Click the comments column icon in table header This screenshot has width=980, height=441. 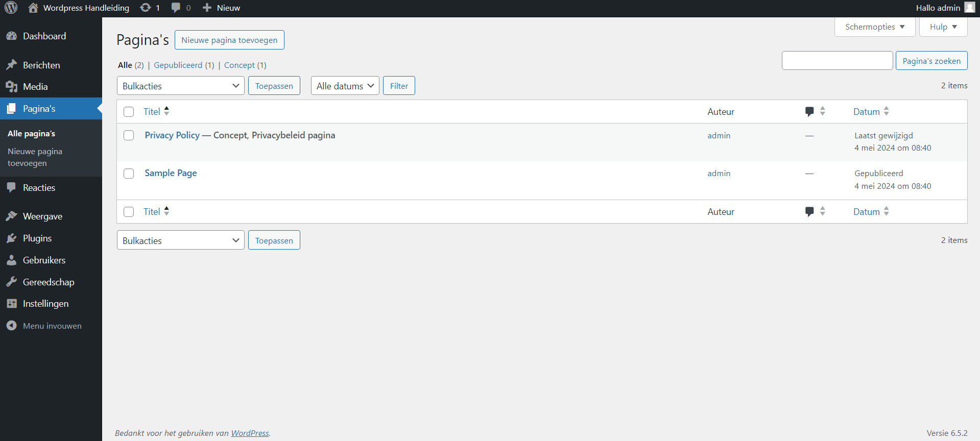(809, 112)
